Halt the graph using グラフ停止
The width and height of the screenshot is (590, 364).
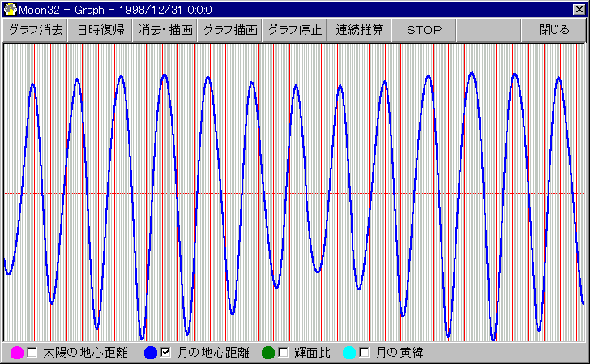[x=295, y=30]
